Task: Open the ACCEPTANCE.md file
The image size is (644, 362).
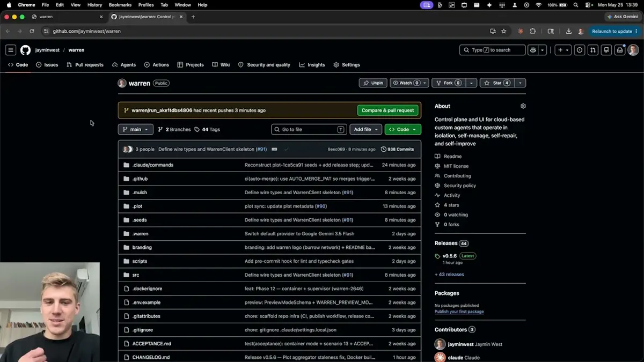Action: coord(151,344)
